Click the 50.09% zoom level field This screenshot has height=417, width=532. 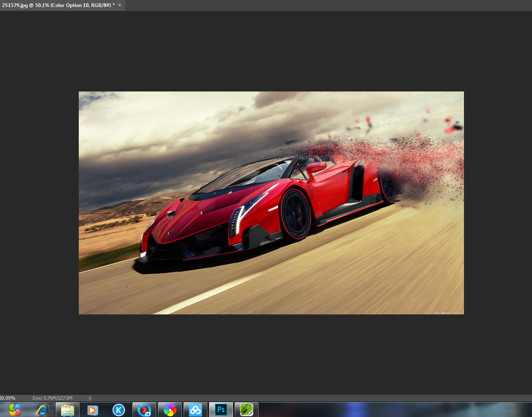pyautogui.click(x=8, y=398)
